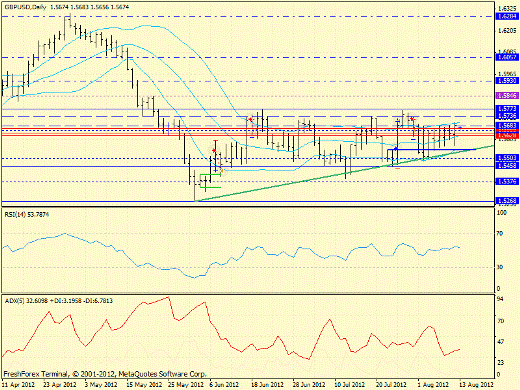
Task: Click the RSI scale value 70
Action: 500,234
